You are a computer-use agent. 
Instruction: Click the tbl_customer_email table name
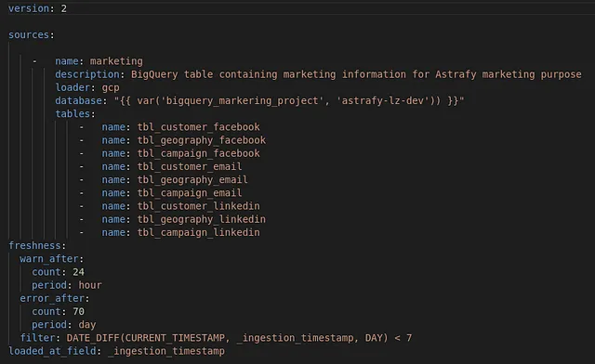(190, 166)
